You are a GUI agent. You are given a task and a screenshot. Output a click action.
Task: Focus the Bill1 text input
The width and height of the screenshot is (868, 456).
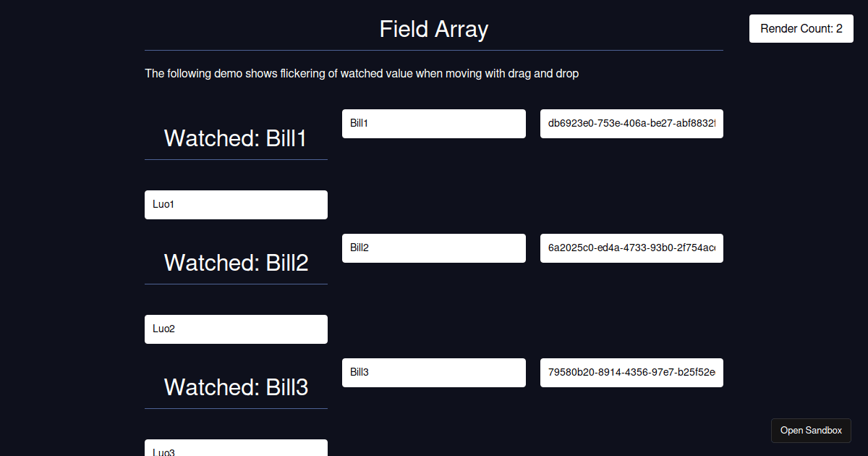pos(433,124)
